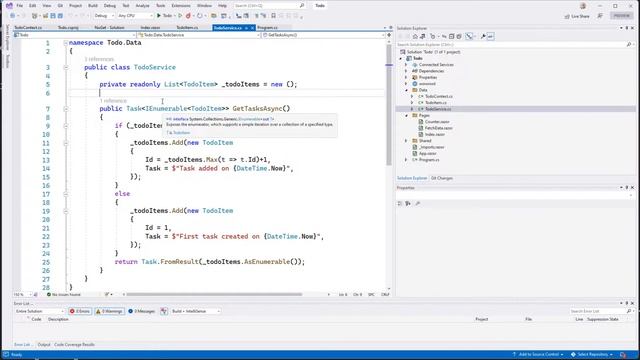Click the pin icon on TodoService.cs tab
Screen dimensions: 640x360
pos(247,28)
